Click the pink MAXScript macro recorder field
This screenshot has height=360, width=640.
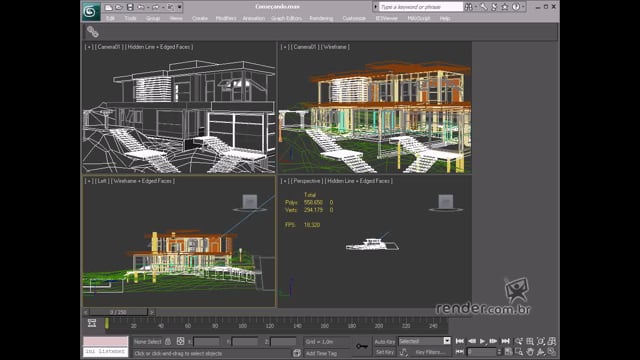(106, 341)
